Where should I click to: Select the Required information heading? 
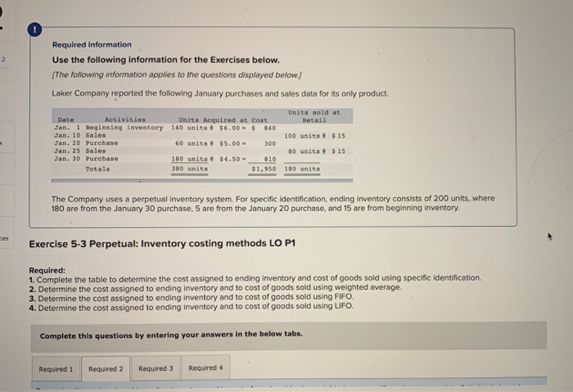tap(92, 44)
